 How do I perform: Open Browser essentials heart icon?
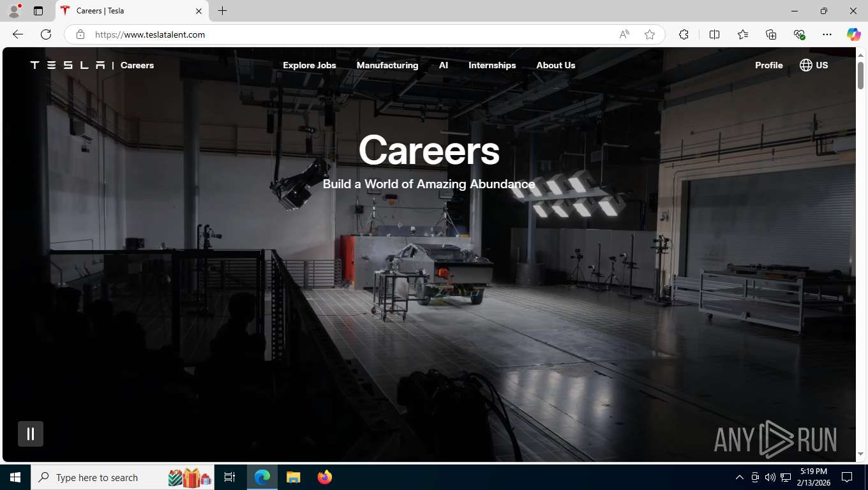click(799, 34)
